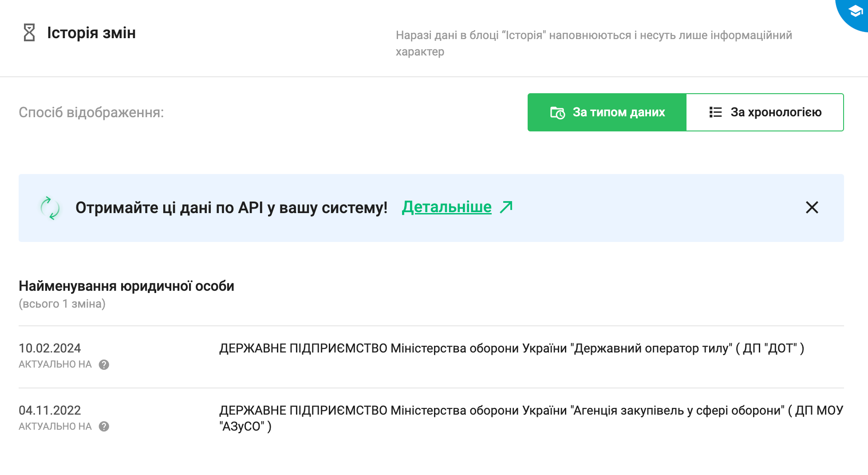Click the Державний оператор тилу company name
The width and height of the screenshot is (868, 475).
512,348
